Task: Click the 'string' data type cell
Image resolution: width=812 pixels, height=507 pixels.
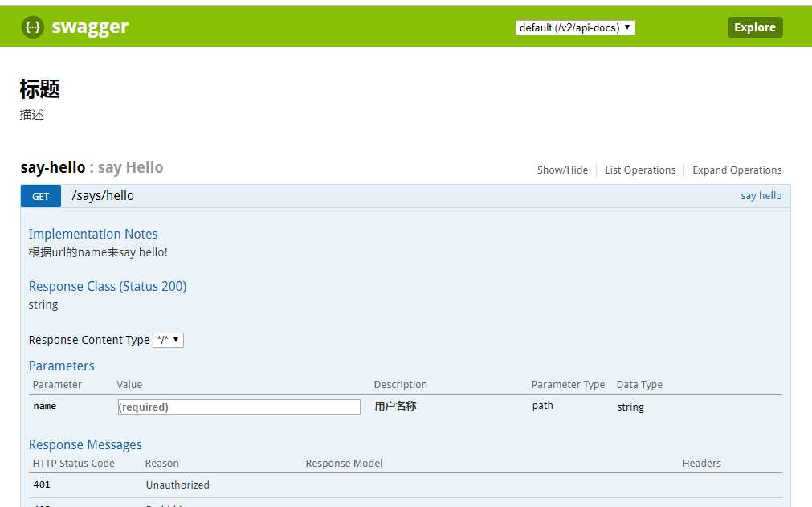Action: pyautogui.click(x=630, y=407)
